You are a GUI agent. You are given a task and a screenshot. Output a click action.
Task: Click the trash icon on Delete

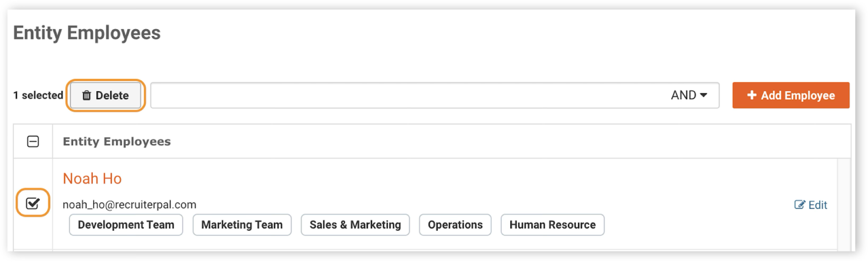(86, 95)
